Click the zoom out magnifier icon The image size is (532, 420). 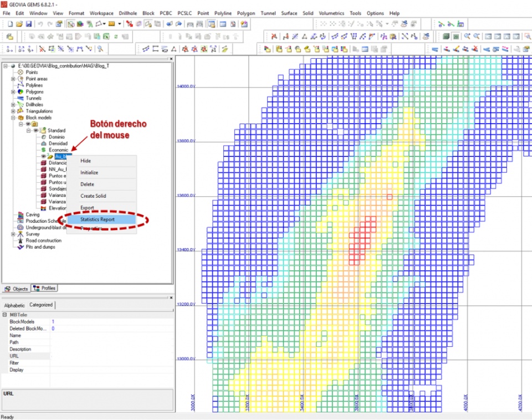tap(477, 37)
